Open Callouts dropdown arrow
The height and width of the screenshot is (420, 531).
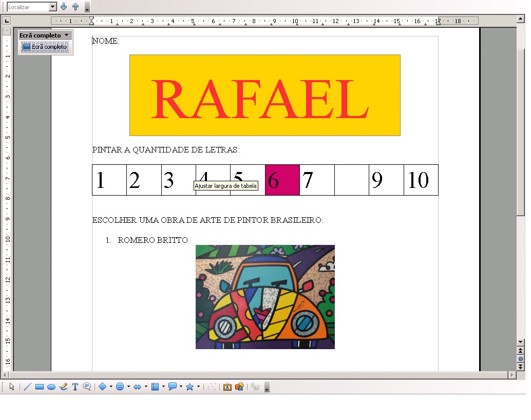[x=181, y=387]
